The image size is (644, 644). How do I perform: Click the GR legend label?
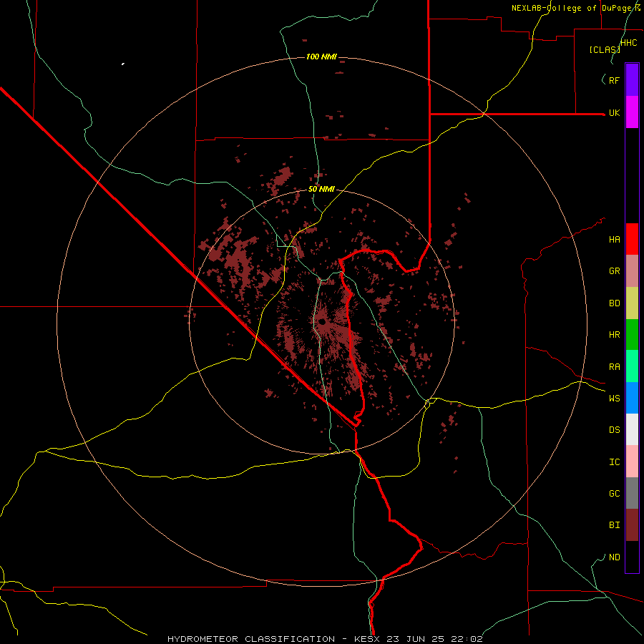coord(614,271)
